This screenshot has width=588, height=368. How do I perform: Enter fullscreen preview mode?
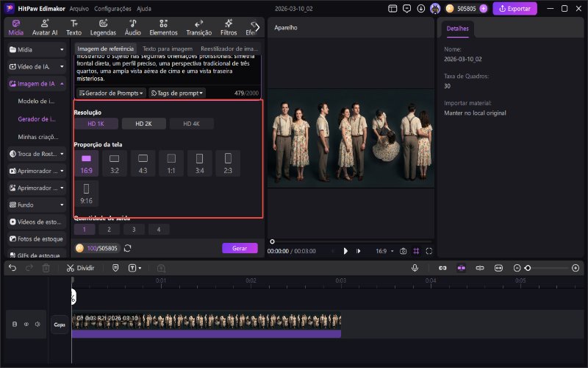[x=429, y=251]
